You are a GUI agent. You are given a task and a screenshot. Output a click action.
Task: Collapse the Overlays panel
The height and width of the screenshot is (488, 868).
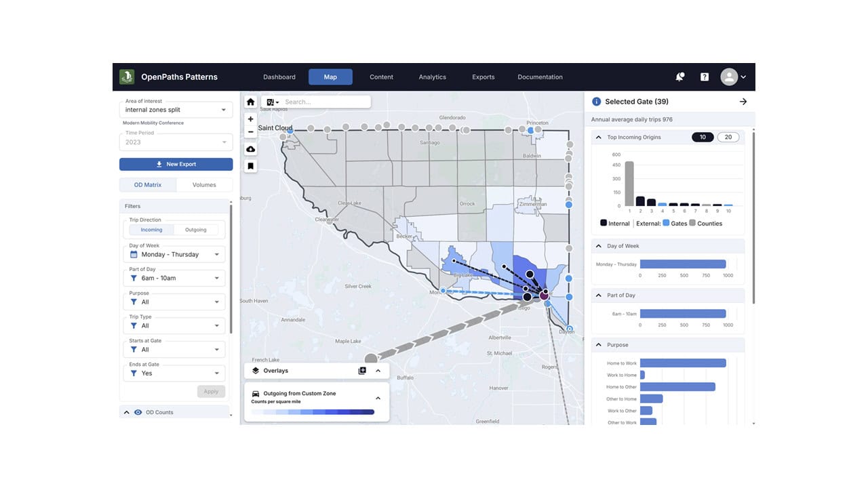[378, 371]
